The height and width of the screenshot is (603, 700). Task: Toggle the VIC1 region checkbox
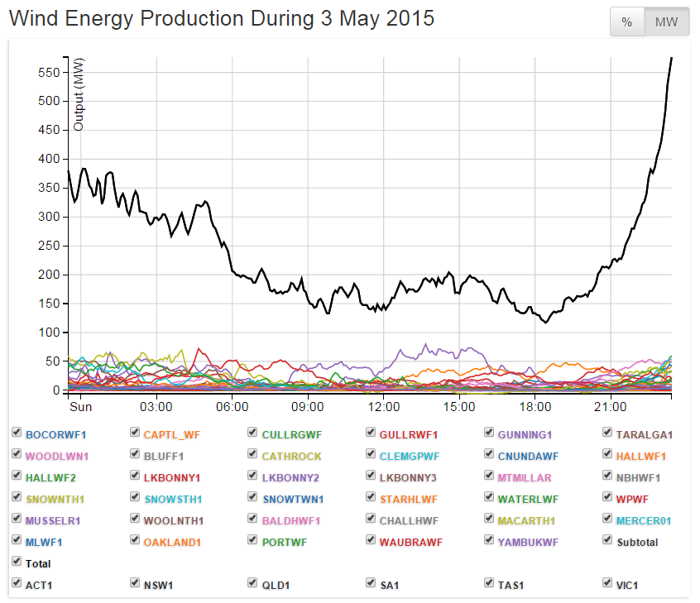[x=608, y=584]
